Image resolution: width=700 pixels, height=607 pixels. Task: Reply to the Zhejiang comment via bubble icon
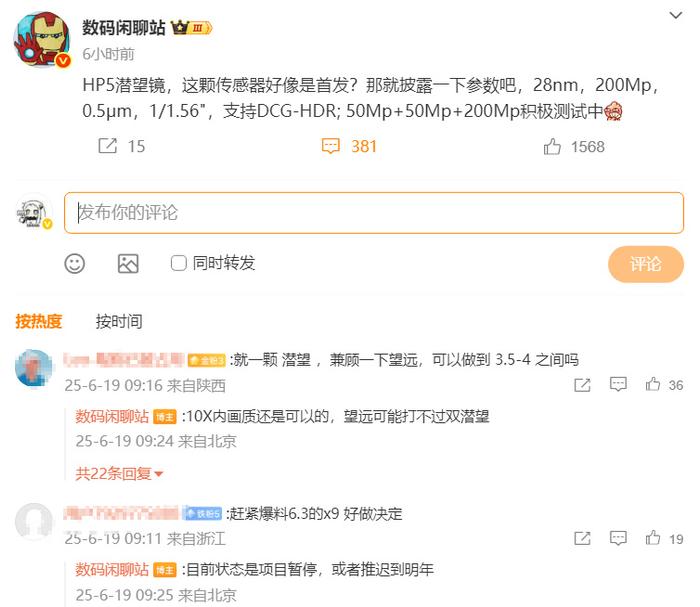(x=618, y=538)
